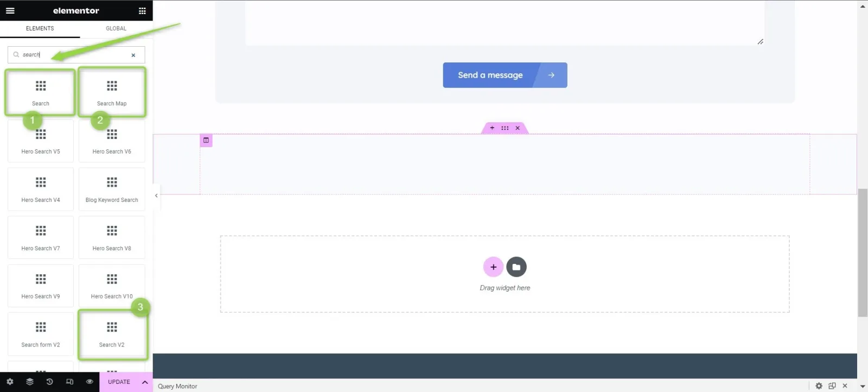Open Query Monitor panel
Viewport: 868px width, 392px height.
[177, 386]
